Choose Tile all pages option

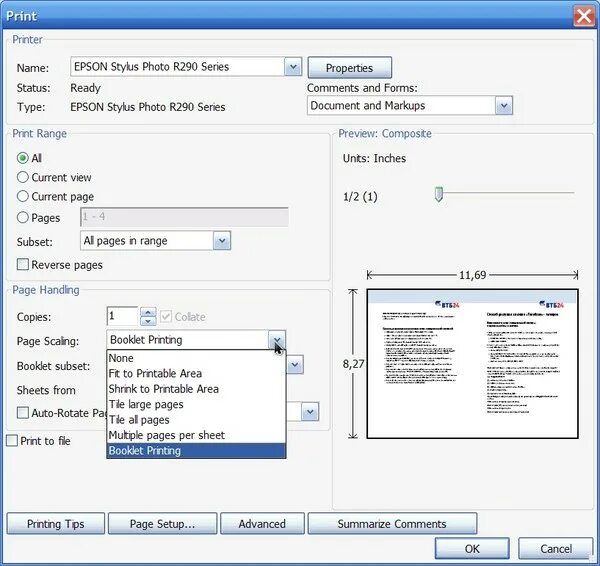pos(196,420)
